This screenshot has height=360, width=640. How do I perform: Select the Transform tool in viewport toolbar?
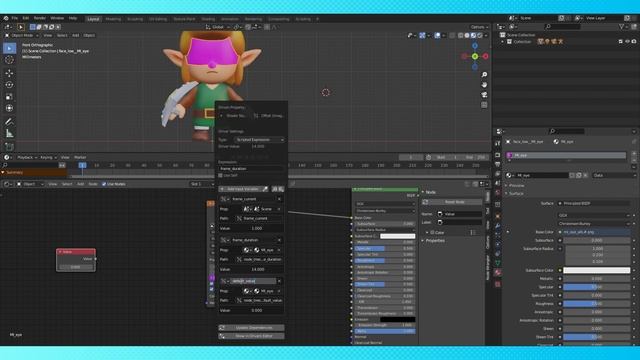9,108
